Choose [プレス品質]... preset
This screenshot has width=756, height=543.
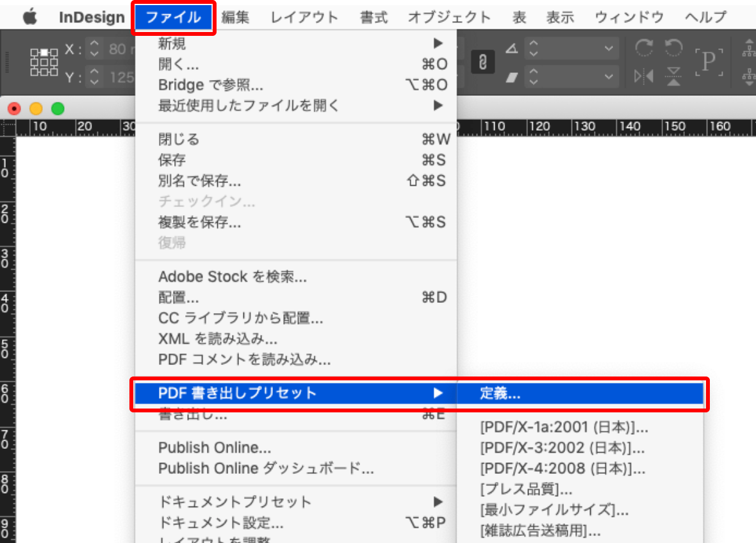580,489
